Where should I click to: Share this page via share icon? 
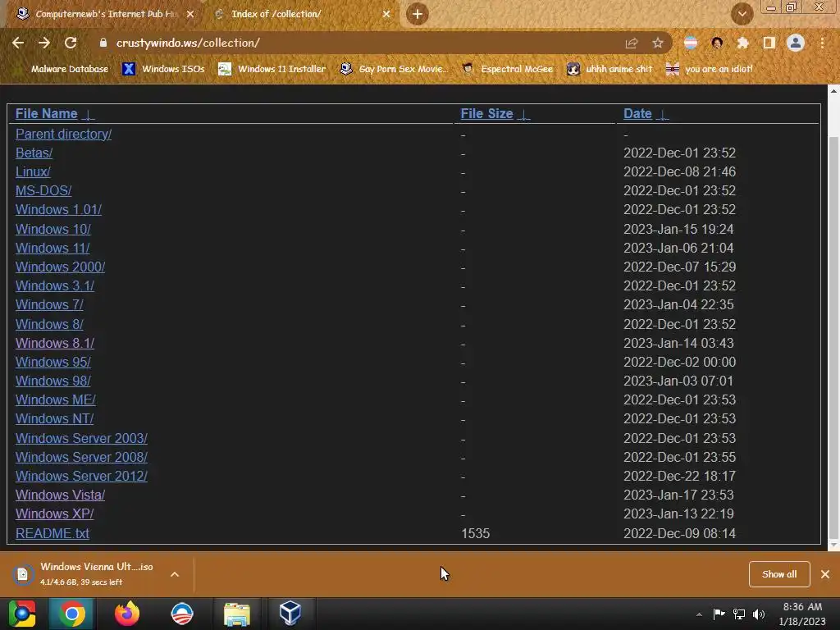click(x=632, y=43)
